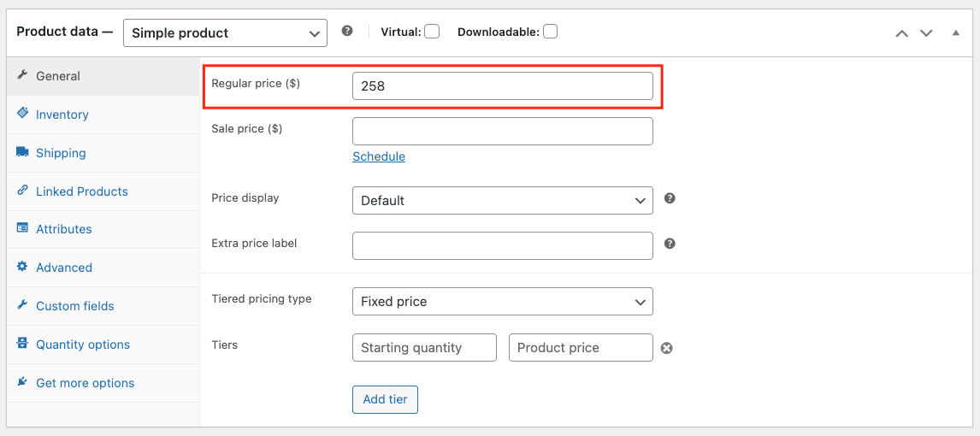Viewport: 980px width, 436px height.
Task: Click the Inventory tab tag icon
Action: pyautogui.click(x=22, y=114)
